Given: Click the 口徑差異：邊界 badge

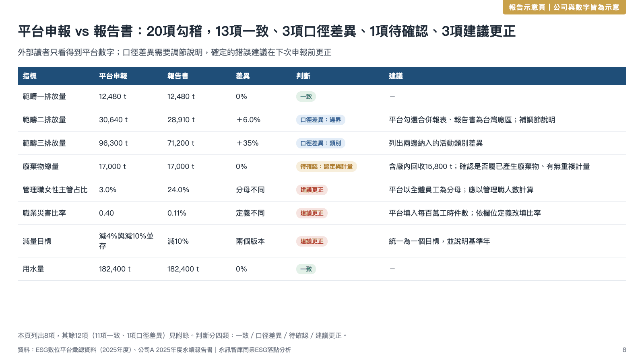Looking at the screenshot, I should coord(321,120).
